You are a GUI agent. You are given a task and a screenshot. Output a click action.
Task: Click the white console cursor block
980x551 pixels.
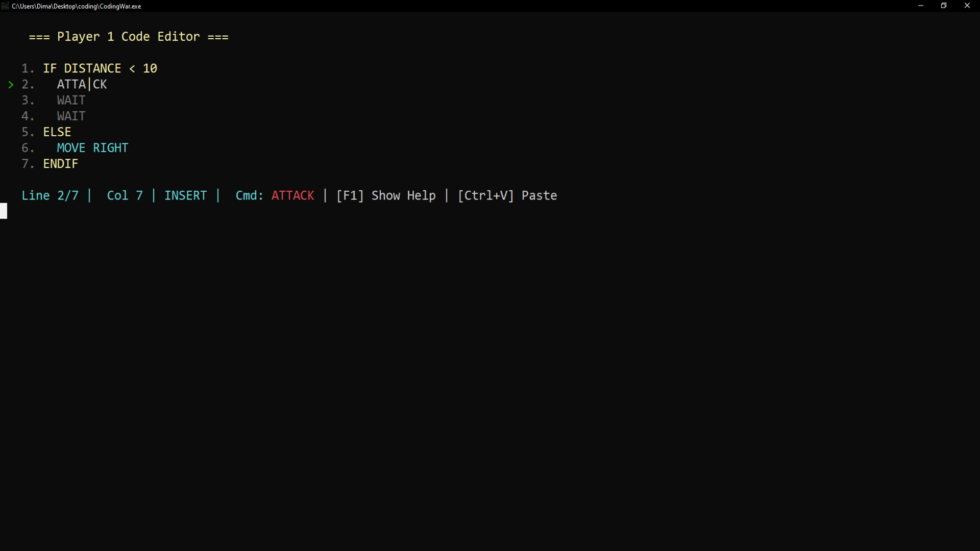(4, 211)
